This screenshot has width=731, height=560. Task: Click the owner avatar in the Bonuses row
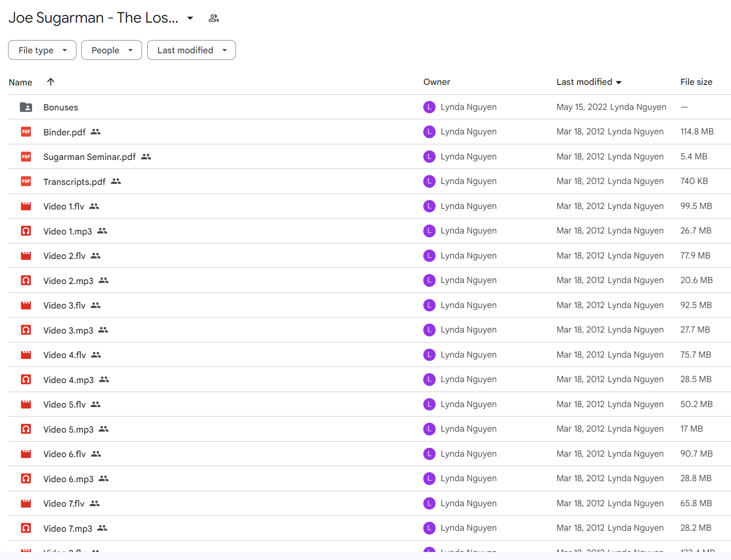429,107
